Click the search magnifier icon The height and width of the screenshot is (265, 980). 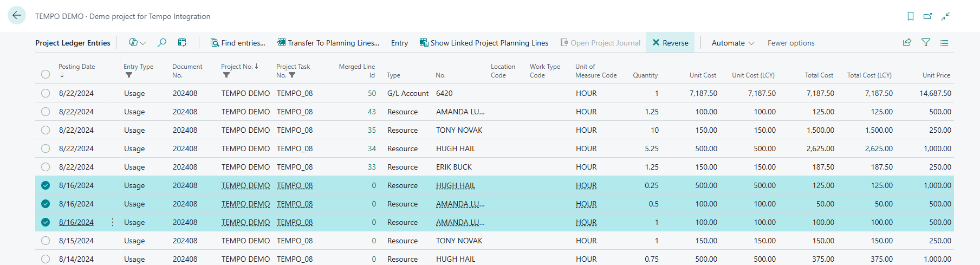click(x=161, y=43)
